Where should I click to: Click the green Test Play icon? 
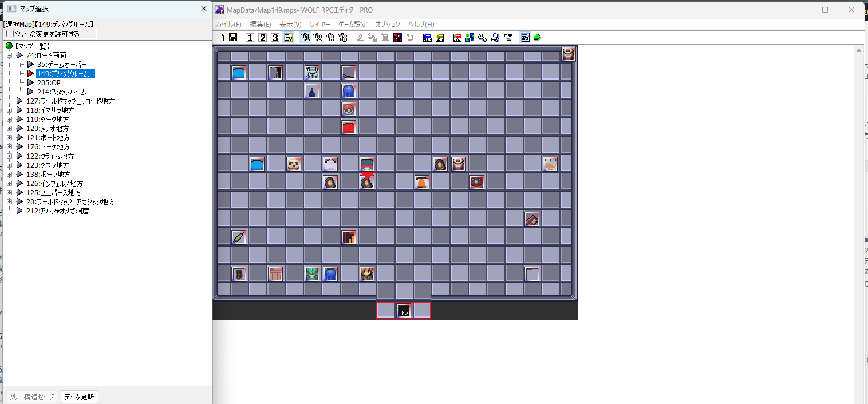[x=538, y=38]
